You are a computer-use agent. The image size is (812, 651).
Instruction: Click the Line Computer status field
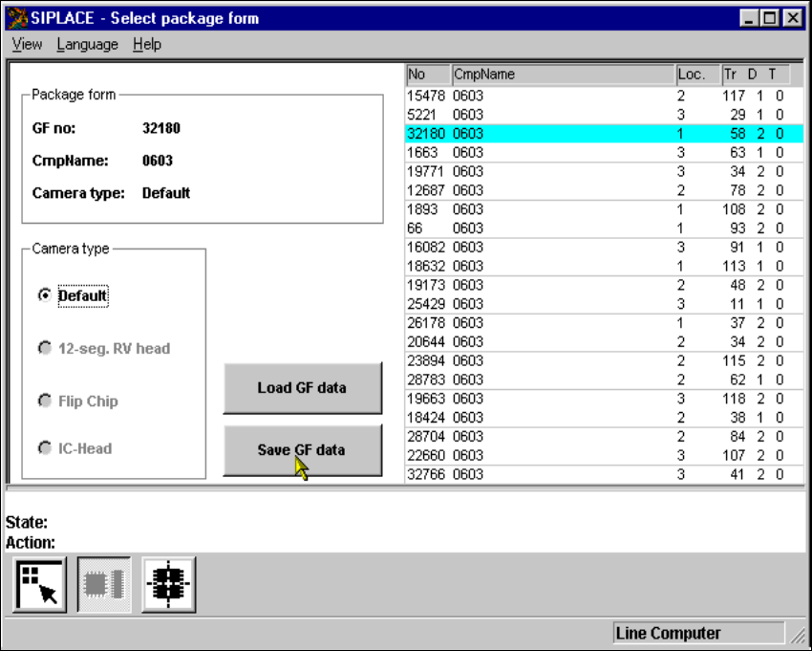pyautogui.click(x=698, y=634)
